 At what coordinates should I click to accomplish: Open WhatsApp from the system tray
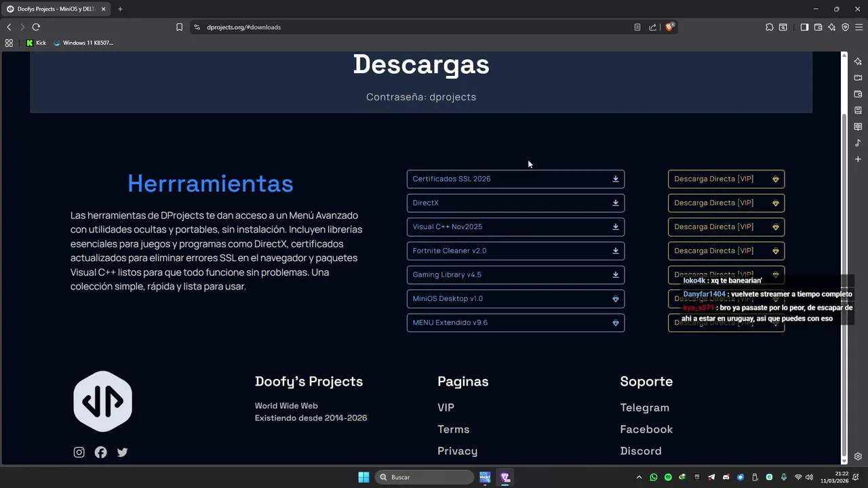coord(654,477)
